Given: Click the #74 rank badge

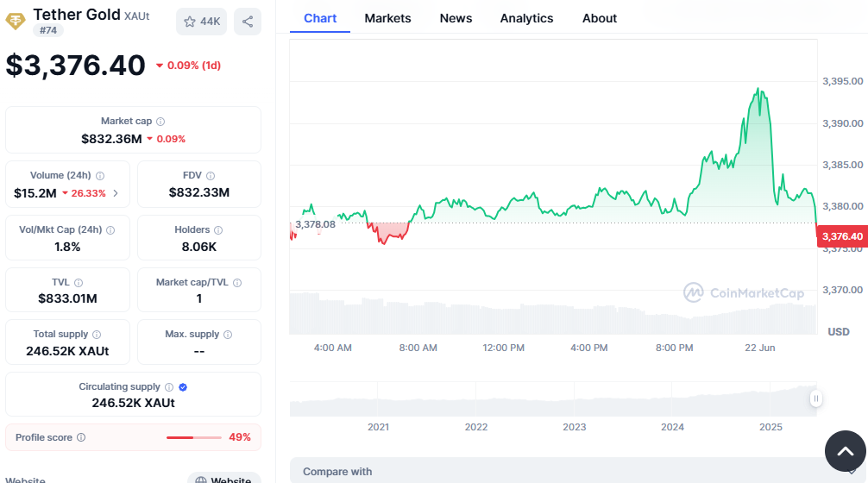Looking at the screenshot, I should [x=48, y=30].
